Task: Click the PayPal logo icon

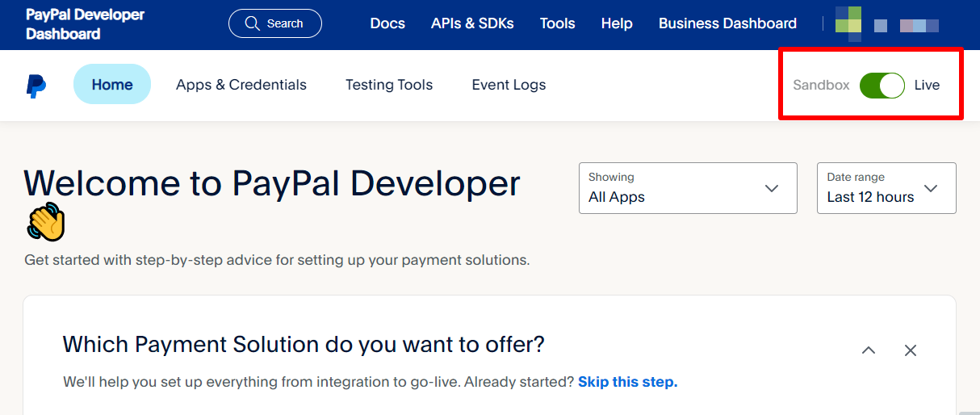Action: coord(36,86)
